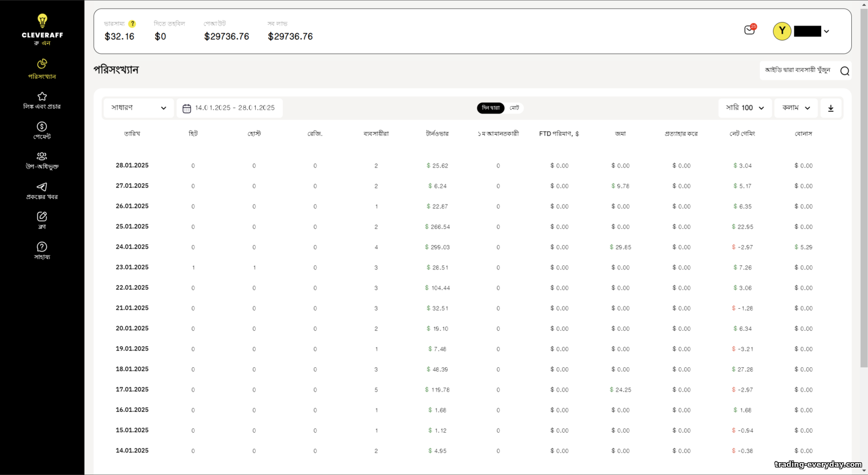Click the deposit value $ 24.25

point(620,390)
